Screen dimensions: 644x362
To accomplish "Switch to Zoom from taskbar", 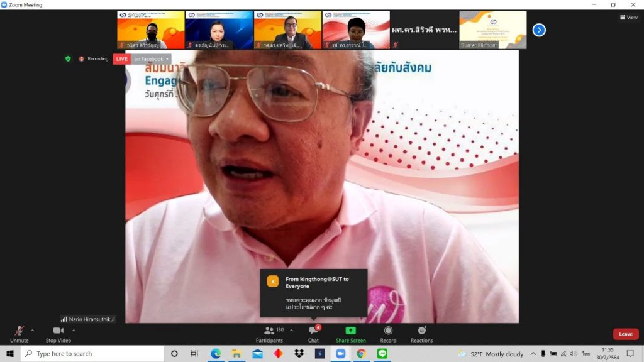I will 340,353.
